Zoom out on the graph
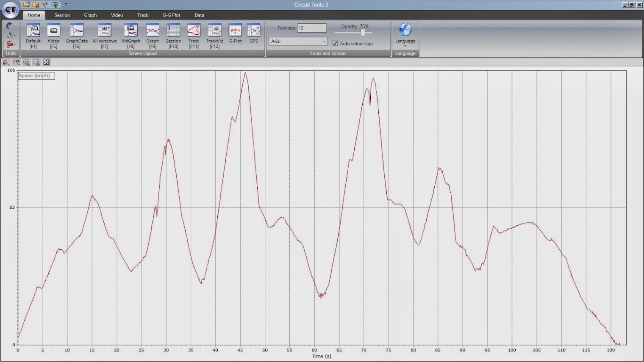 (x=36, y=63)
